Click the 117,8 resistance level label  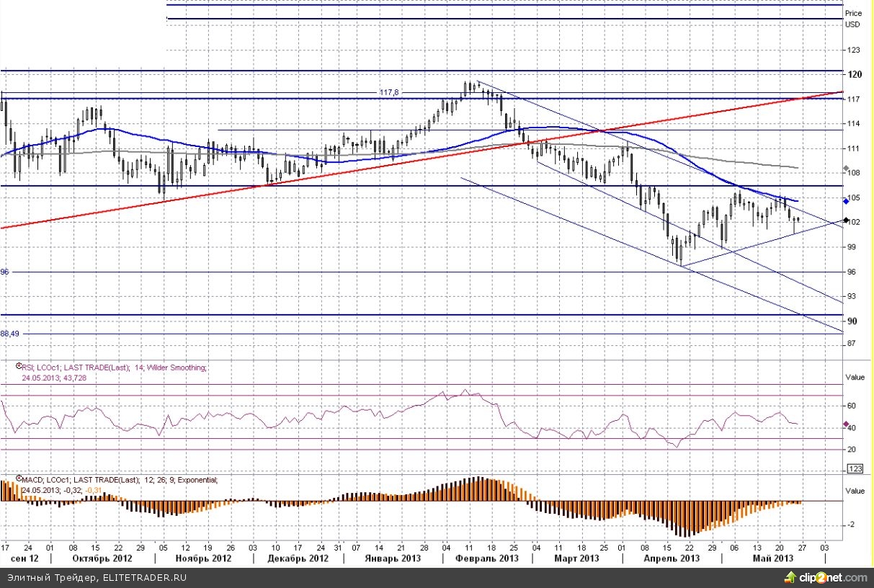[x=389, y=92]
